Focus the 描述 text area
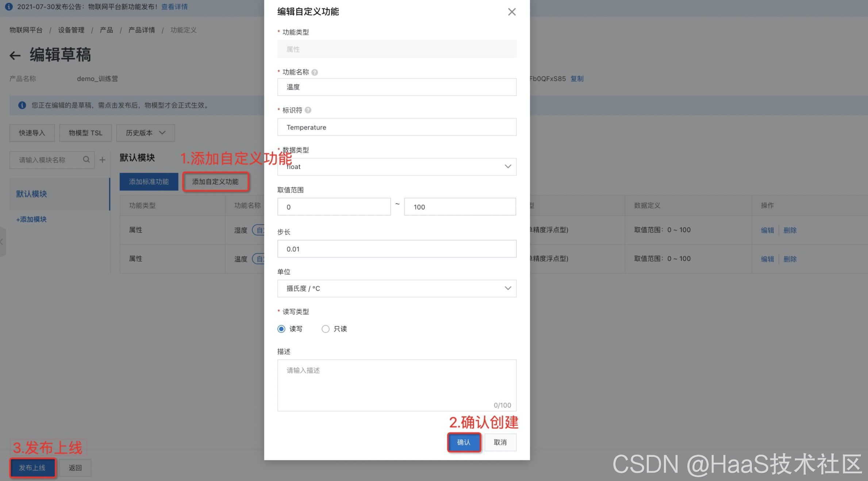Screen dimensions: 868x481 [397, 385]
